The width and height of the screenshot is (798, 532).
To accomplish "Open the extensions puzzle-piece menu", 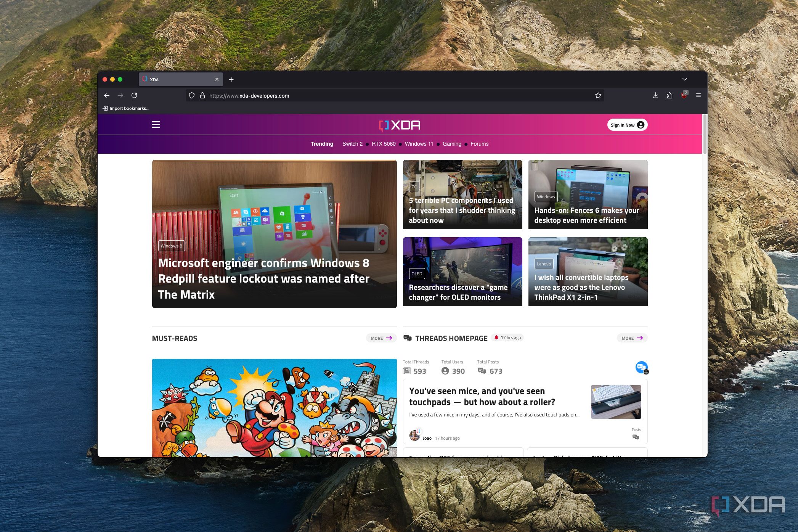I will pyautogui.click(x=670, y=95).
